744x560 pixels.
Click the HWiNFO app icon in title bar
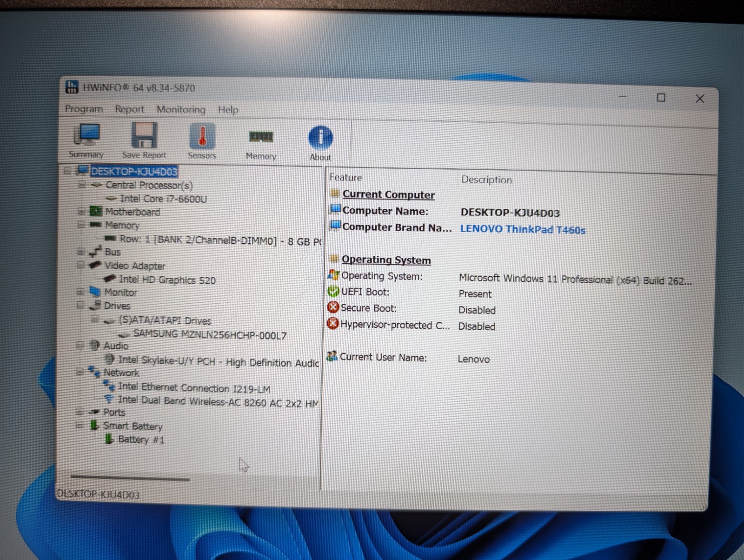pos(72,87)
